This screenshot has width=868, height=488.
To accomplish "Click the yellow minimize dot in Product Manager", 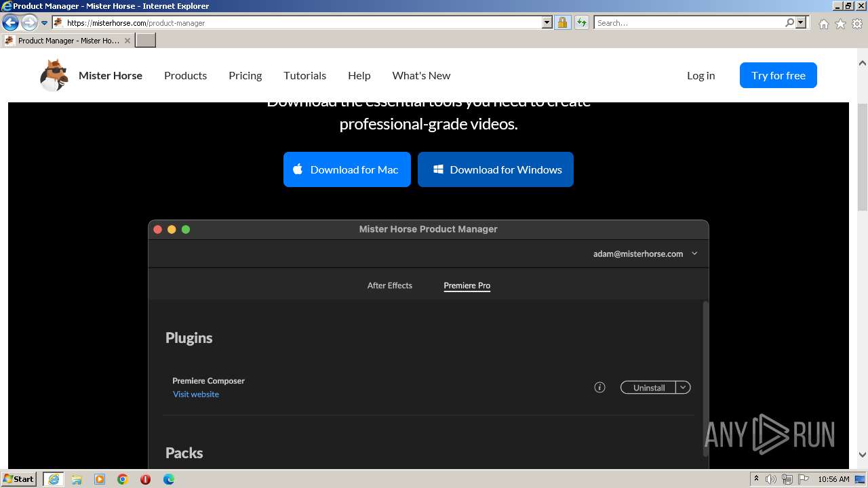I will pyautogui.click(x=172, y=230).
